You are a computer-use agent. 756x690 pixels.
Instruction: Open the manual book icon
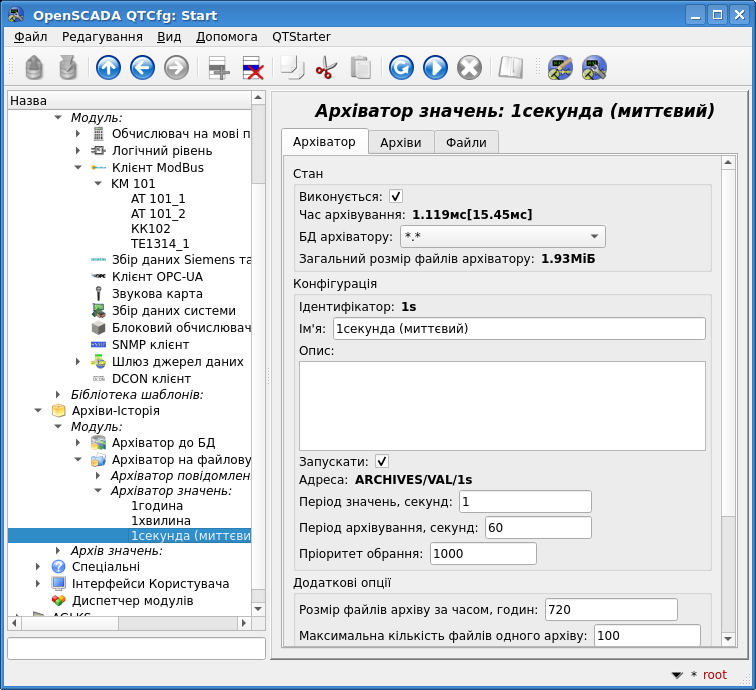pyautogui.click(x=511, y=67)
